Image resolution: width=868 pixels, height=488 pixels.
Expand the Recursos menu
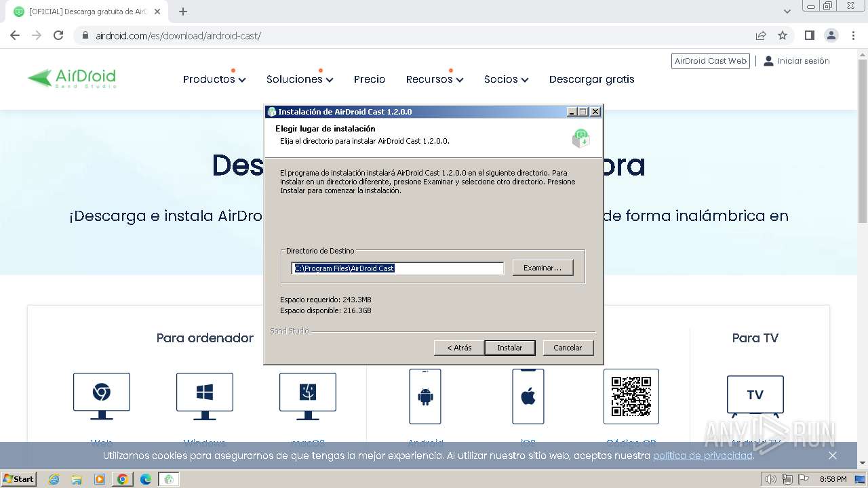[435, 79]
